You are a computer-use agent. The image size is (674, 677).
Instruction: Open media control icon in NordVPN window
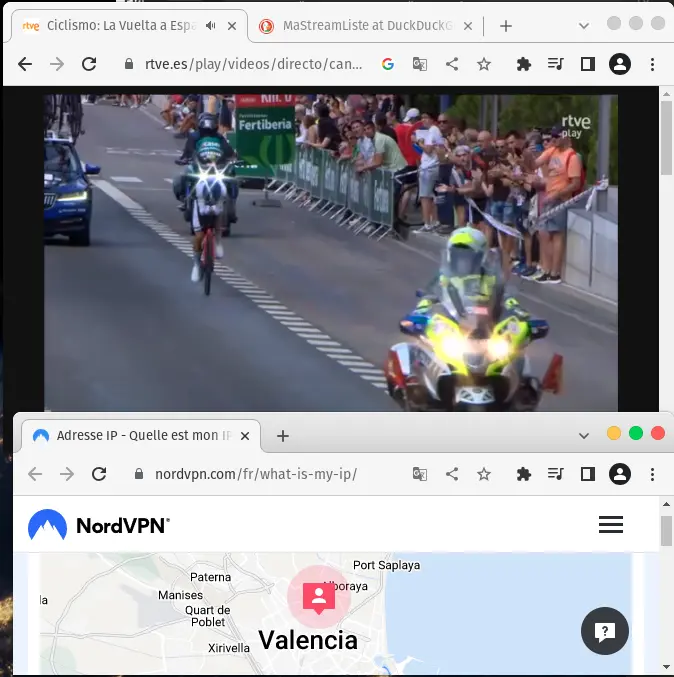point(555,474)
